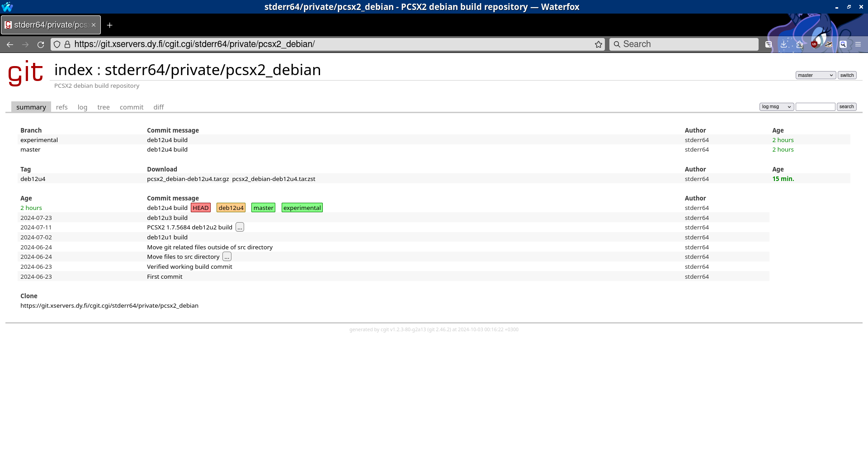Screen dimensions: 868x462
Task: Click the Privacy Badger extension icon
Action: point(829,44)
